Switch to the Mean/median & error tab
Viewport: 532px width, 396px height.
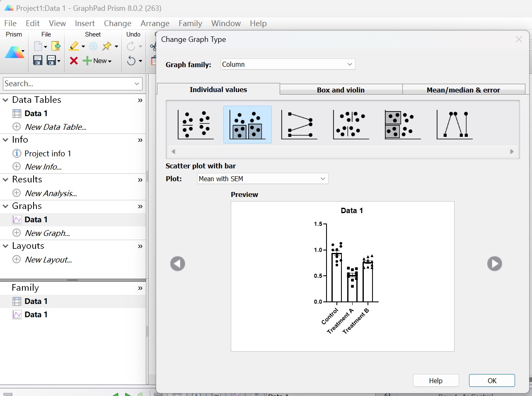pos(463,90)
